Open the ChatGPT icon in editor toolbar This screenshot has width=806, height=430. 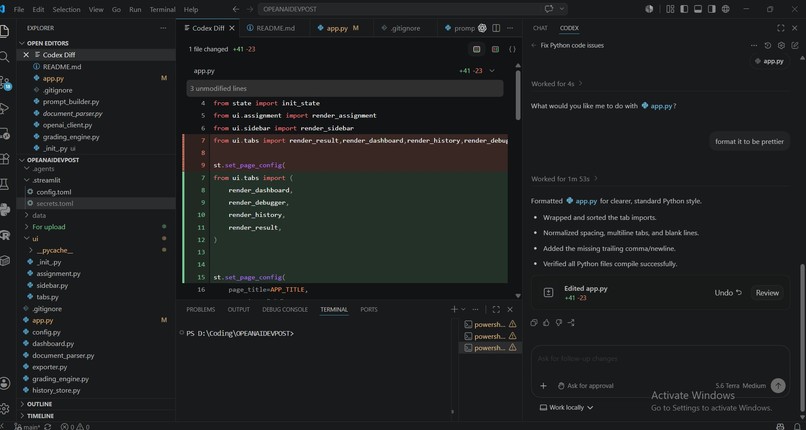point(482,28)
